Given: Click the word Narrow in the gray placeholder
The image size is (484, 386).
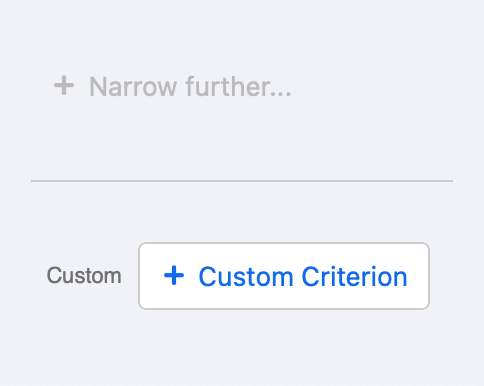Looking at the screenshot, I should 133,87.
